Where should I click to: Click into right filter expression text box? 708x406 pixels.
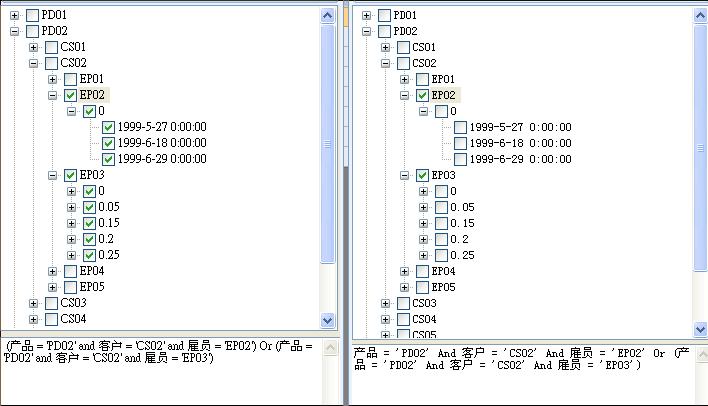pos(522,375)
